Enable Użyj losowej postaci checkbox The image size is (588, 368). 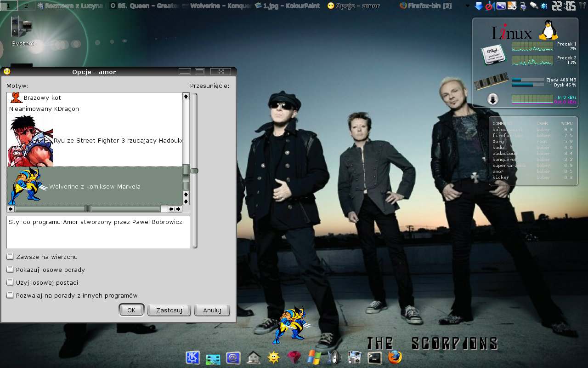coord(10,282)
